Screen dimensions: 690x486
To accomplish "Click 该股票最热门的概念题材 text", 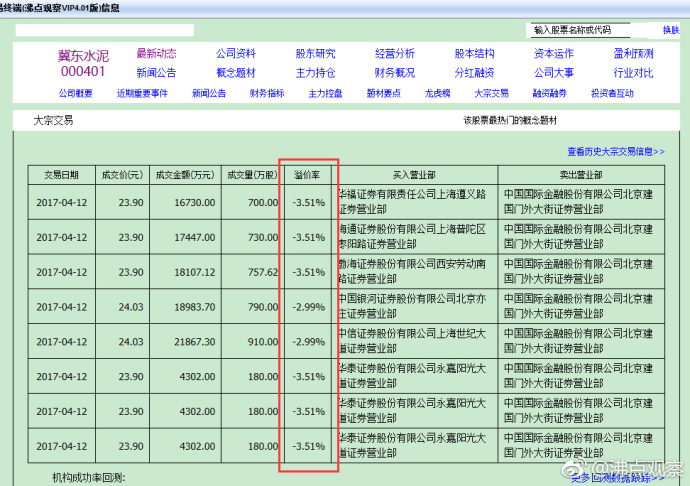I will [510, 121].
